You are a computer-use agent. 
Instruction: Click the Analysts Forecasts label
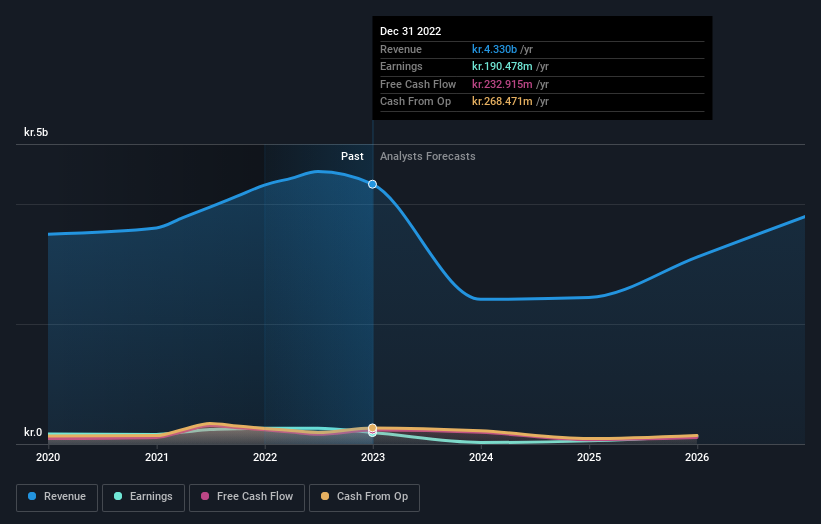pos(428,156)
